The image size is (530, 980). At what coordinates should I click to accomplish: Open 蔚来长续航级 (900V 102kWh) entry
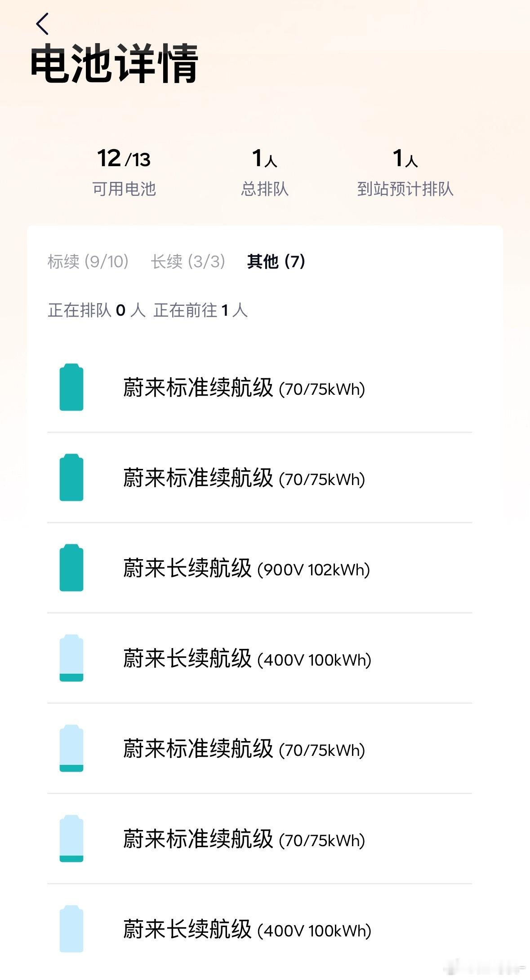[260, 568]
